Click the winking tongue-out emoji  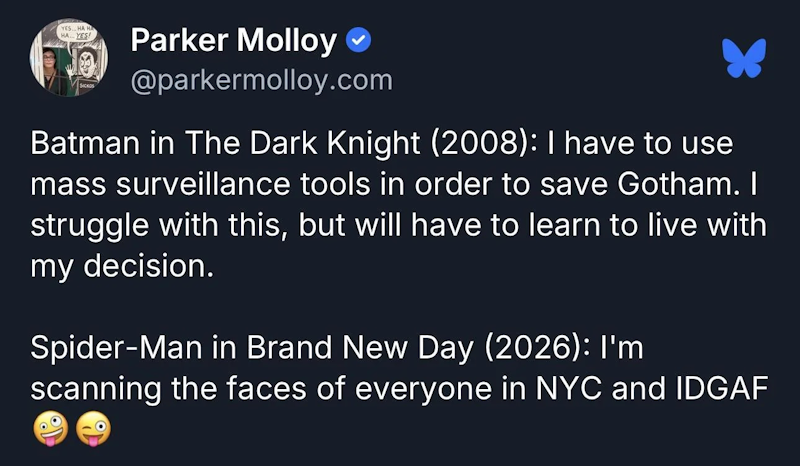click(93, 429)
